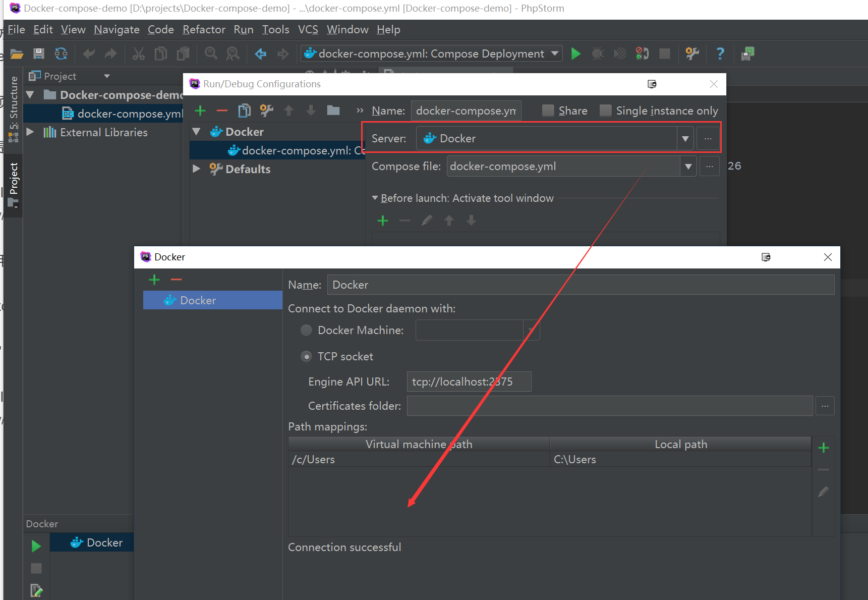Copy configuration icon in Run/Debug dialog
The image size is (868, 600).
point(244,111)
